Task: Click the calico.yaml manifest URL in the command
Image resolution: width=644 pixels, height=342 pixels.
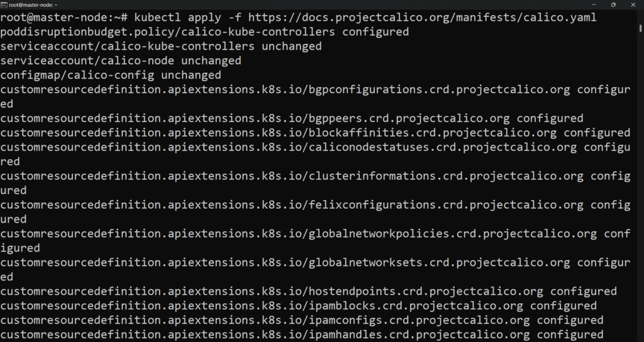Action: pyautogui.click(x=423, y=17)
